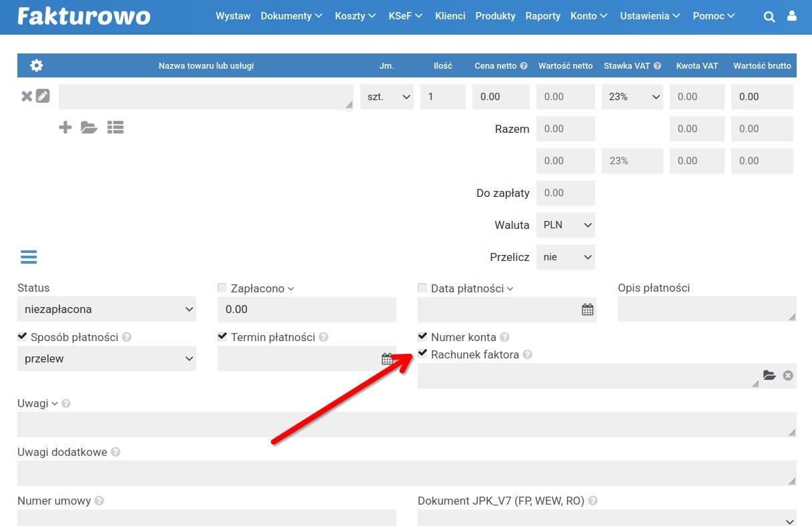The image size is (812, 526).
Task: Open the KSeF menu
Action: 406,16
